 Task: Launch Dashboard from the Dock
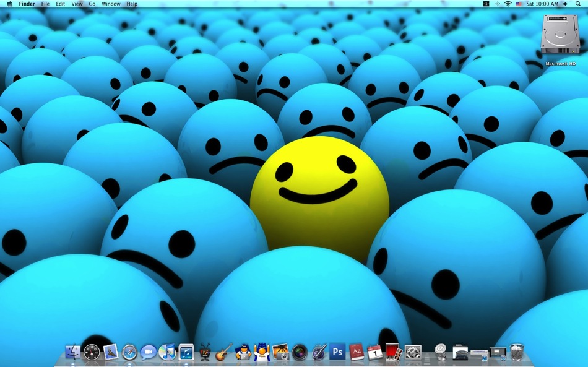pyautogui.click(x=92, y=352)
